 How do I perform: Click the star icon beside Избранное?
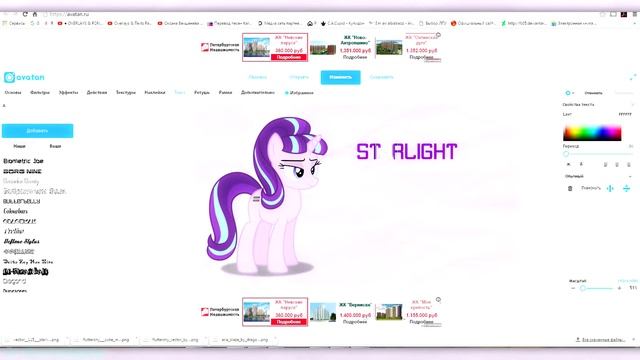tap(287, 93)
